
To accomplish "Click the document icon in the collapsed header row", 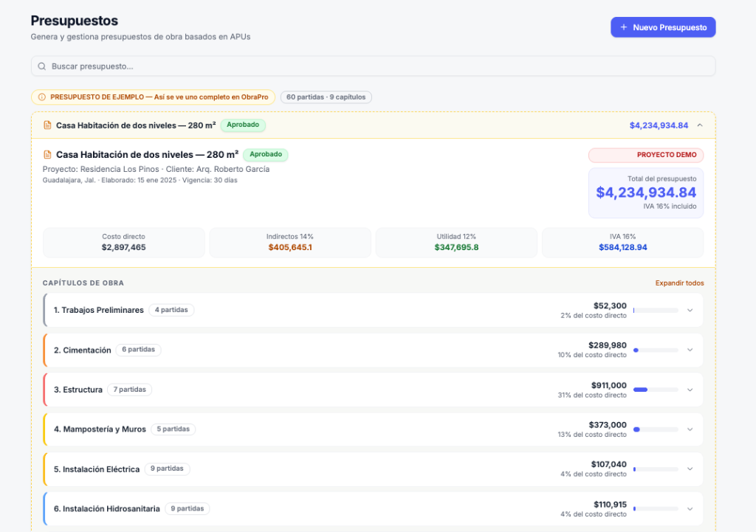I will click(x=47, y=125).
